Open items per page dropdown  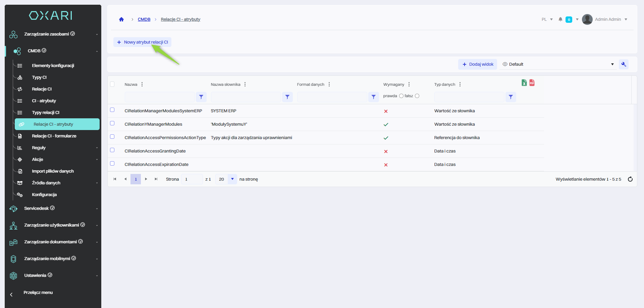(232, 179)
